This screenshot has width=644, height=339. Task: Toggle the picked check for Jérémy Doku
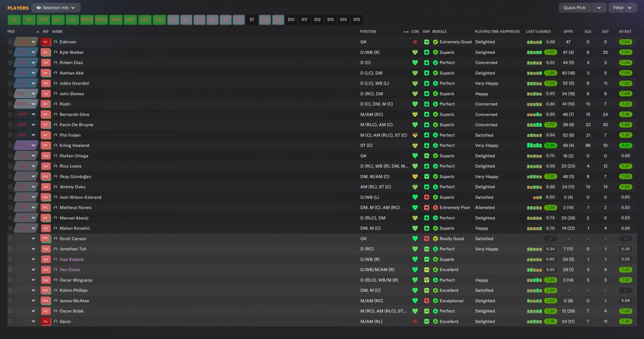point(10,187)
